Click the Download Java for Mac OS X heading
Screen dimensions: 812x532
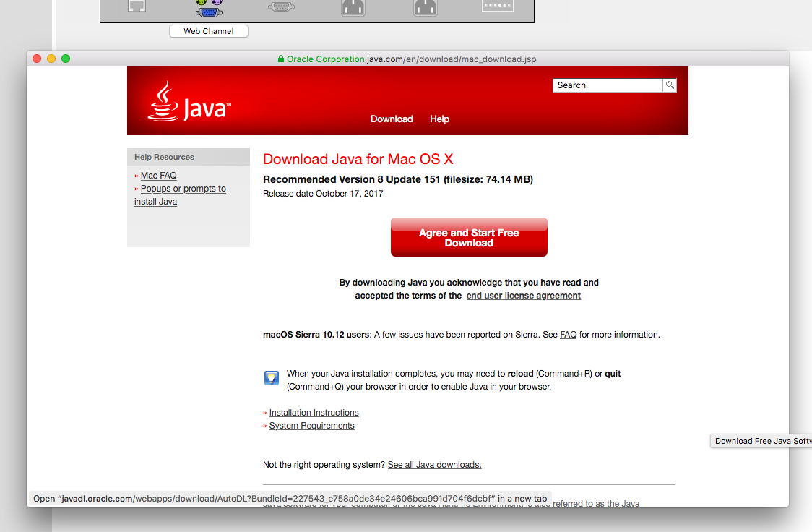point(358,159)
